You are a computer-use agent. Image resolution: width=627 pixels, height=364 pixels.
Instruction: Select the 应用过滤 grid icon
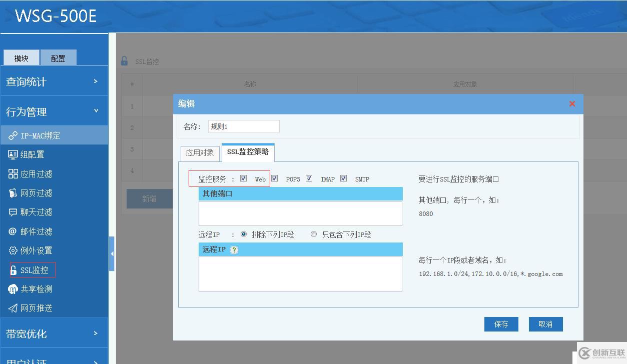coord(13,174)
